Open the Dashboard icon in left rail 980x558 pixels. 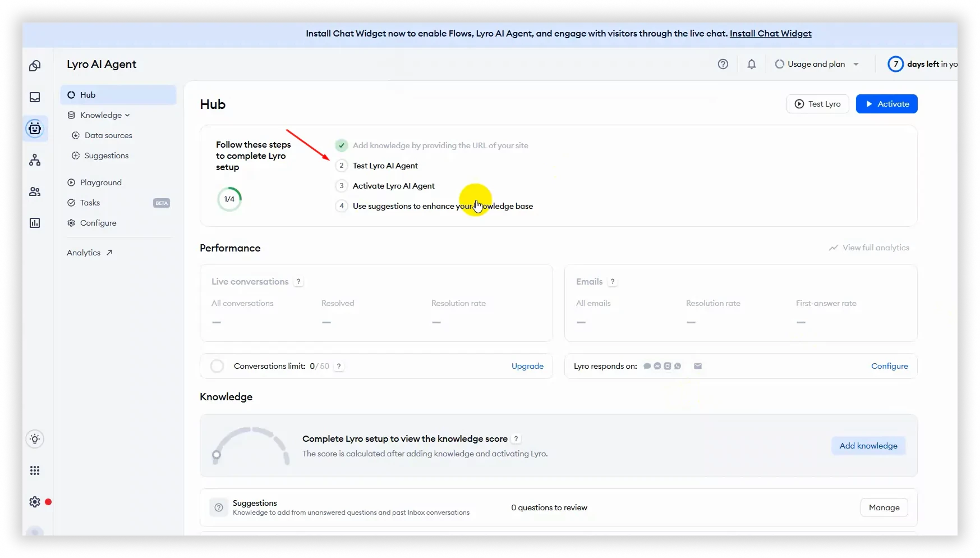[35, 66]
